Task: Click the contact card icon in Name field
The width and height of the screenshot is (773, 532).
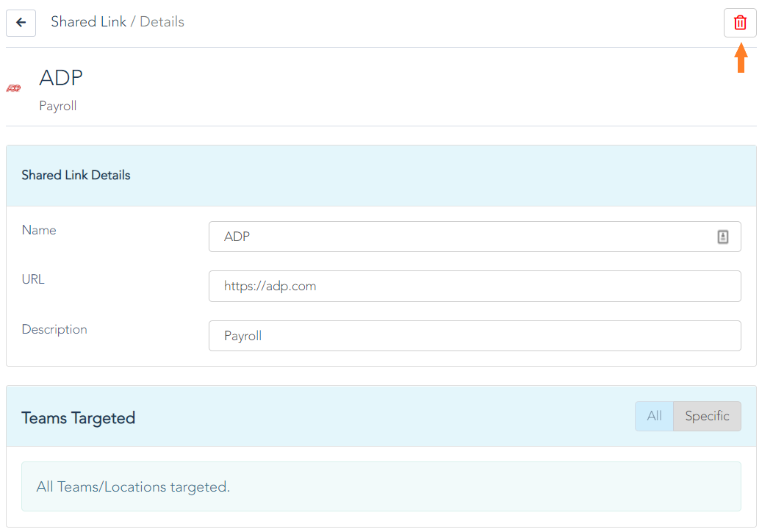Action: pyautogui.click(x=723, y=237)
